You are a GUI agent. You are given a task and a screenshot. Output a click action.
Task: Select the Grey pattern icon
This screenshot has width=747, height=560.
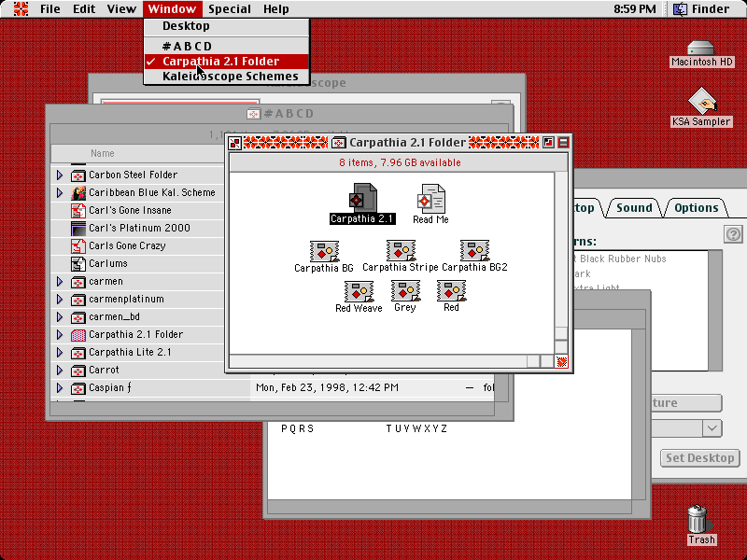[x=405, y=290]
